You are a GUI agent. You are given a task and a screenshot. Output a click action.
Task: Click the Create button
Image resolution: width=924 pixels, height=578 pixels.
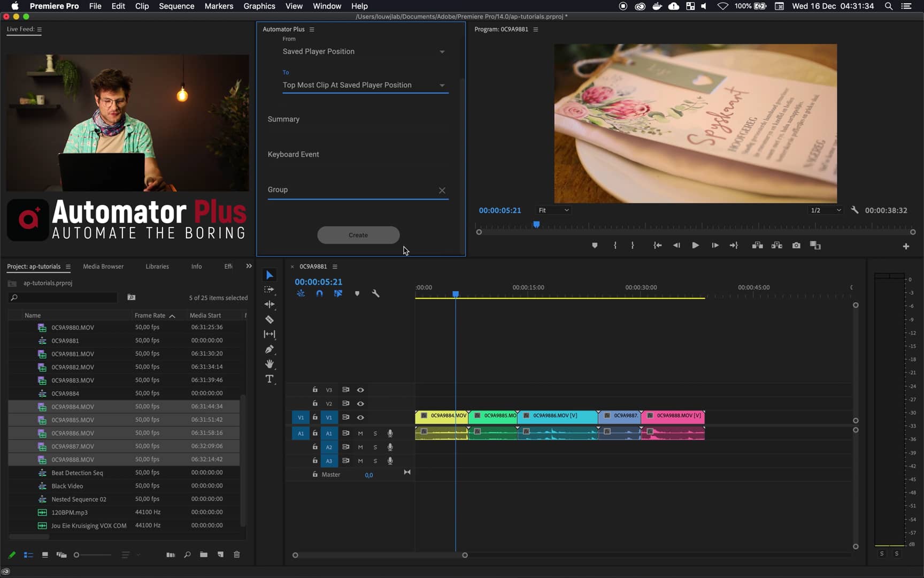[x=358, y=235]
